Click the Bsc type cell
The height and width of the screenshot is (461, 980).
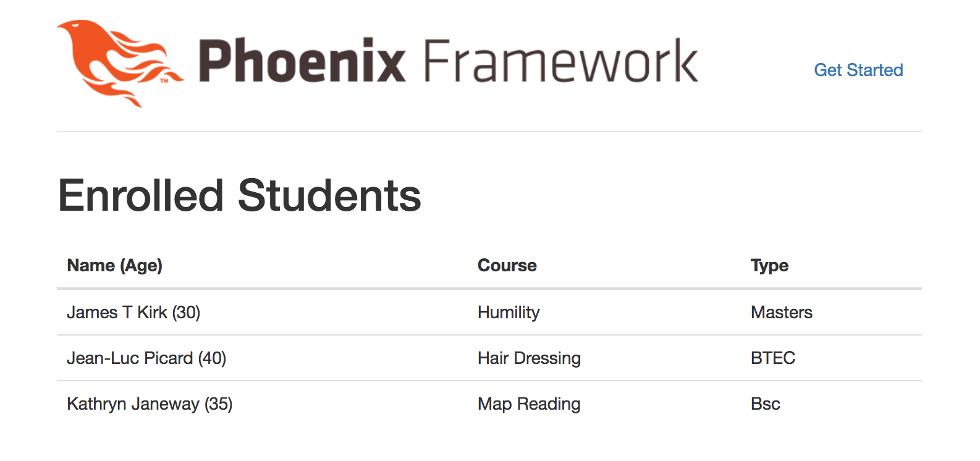pyautogui.click(x=766, y=404)
